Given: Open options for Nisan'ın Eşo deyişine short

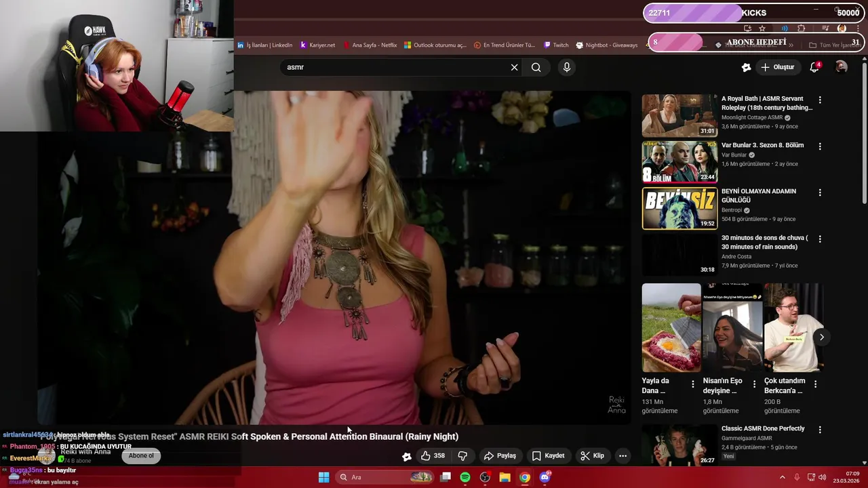Looking at the screenshot, I should tap(754, 384).
